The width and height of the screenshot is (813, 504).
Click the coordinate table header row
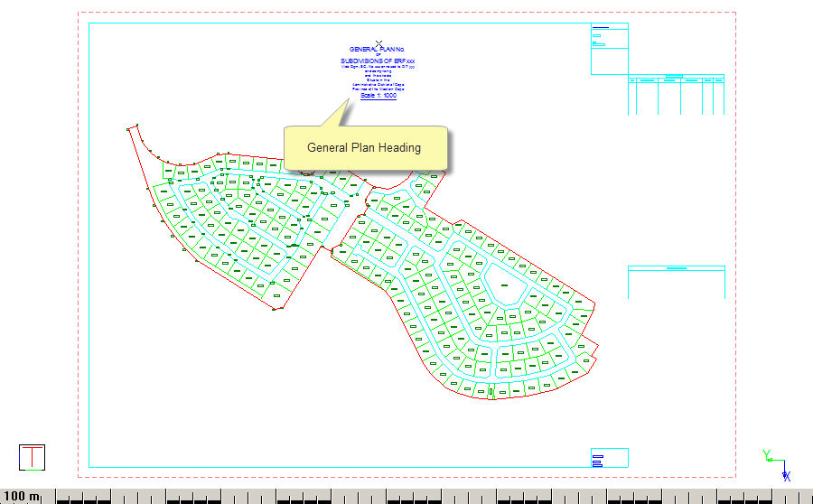(676, 79)
